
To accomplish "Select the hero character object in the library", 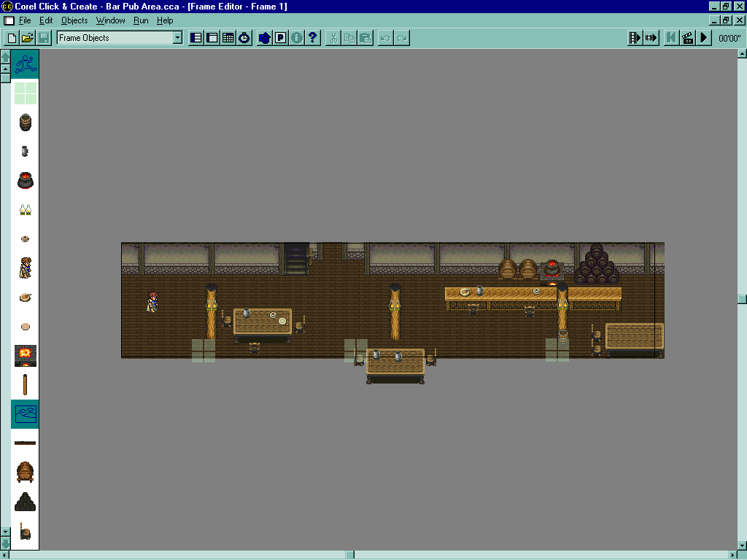I will coord(26,268).
